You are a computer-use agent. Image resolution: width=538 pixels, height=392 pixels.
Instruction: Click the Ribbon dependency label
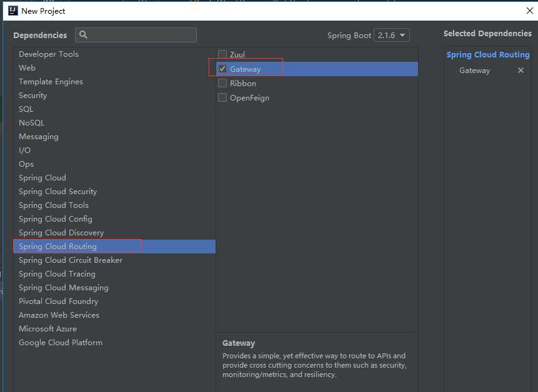point(243,83)
